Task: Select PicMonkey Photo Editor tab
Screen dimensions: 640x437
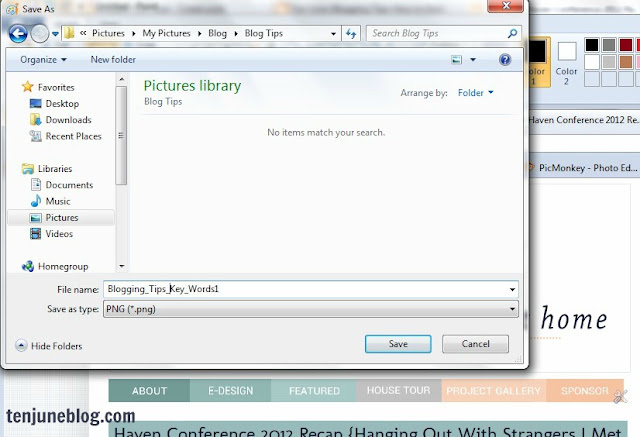Action: (x=584, y=168)
